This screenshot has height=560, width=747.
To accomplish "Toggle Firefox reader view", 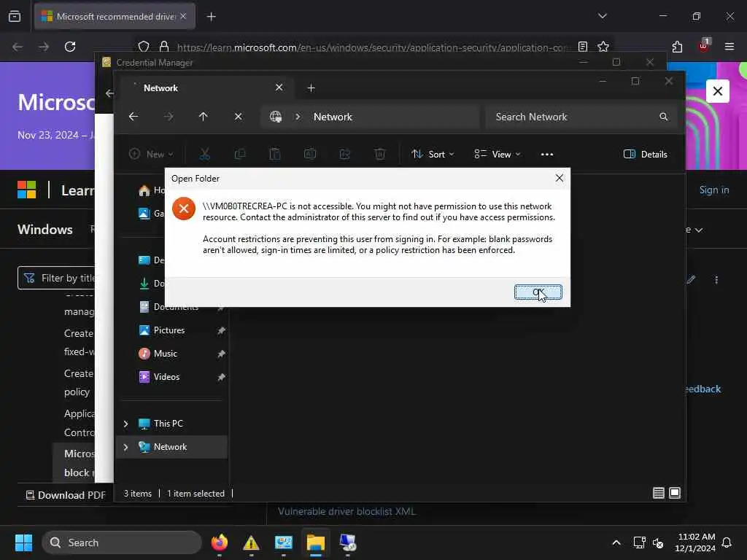I will tap(583, 47).
